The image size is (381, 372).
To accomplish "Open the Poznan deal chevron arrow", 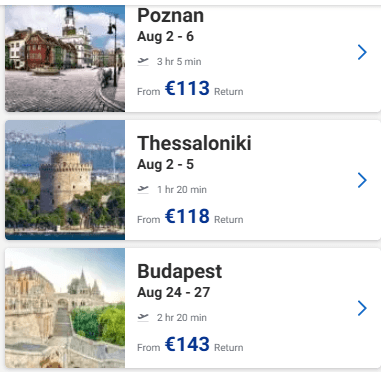I will (362, 52).
